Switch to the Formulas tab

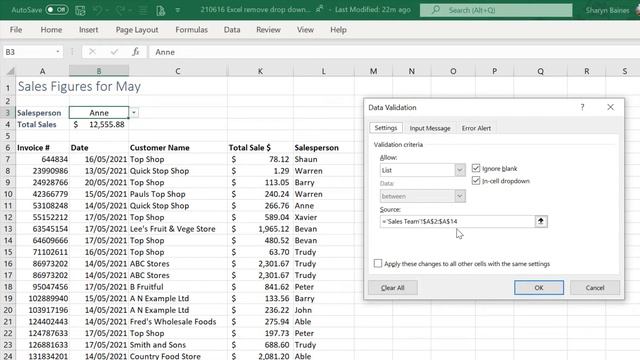coord(191,30)
